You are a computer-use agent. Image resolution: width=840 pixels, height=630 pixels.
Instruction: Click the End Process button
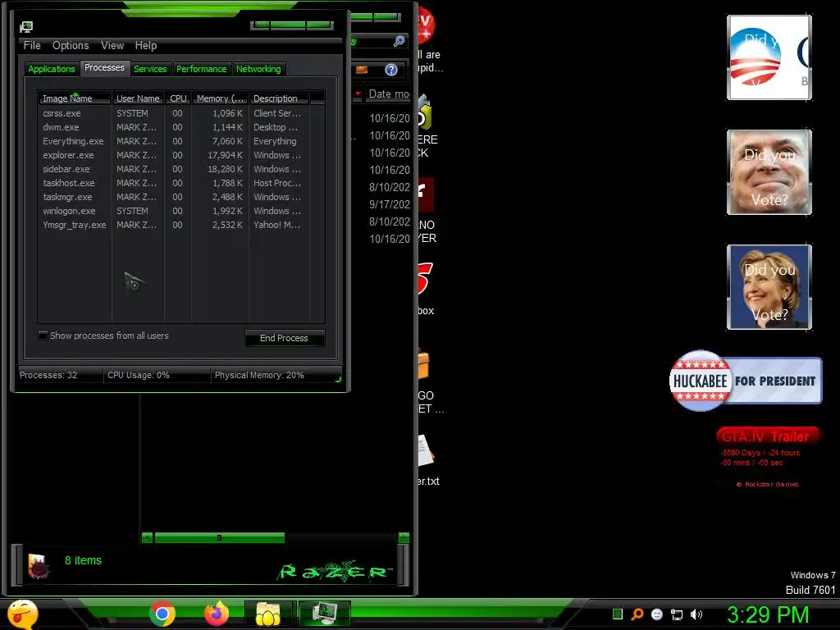tap(285, 338)
